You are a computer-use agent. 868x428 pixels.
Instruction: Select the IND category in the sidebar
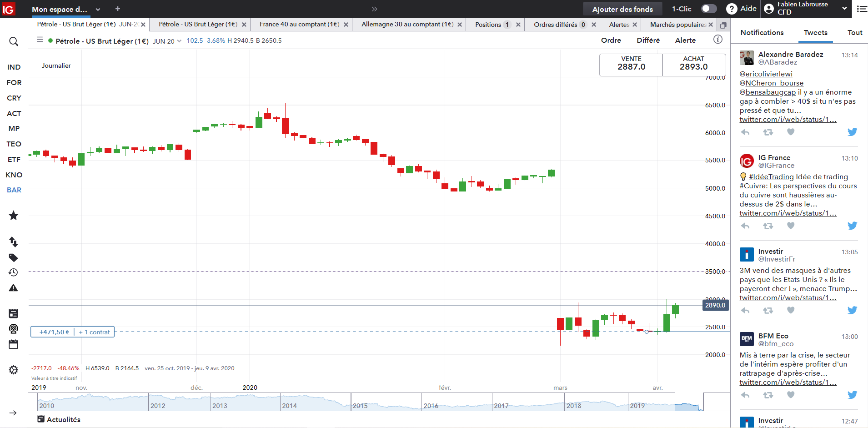(14, 67)
